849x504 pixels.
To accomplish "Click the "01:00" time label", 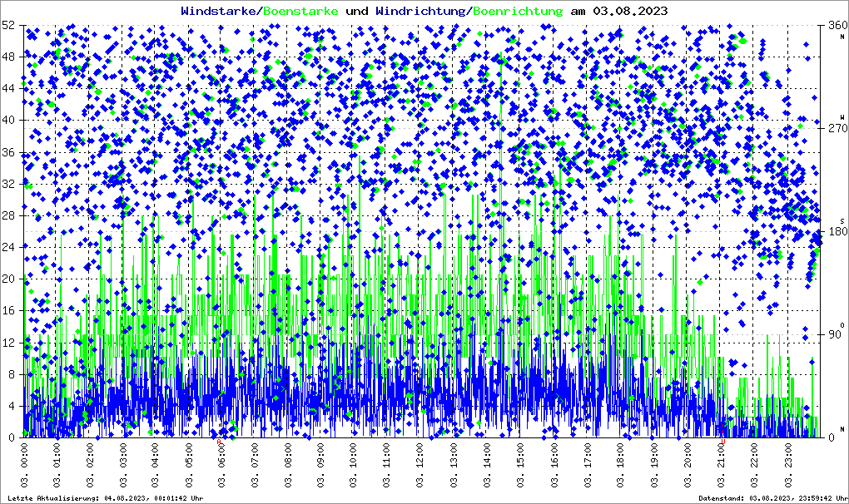I will click(57, 457).
